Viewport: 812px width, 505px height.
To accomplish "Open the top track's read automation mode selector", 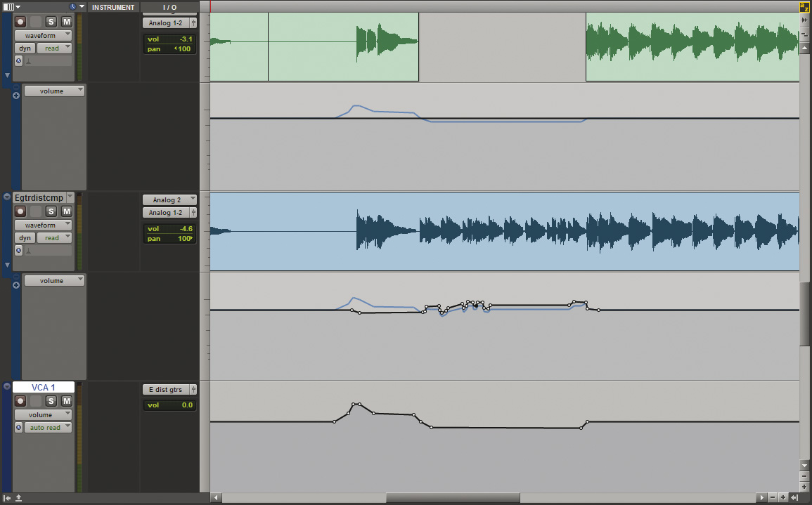I will (54, 48).
